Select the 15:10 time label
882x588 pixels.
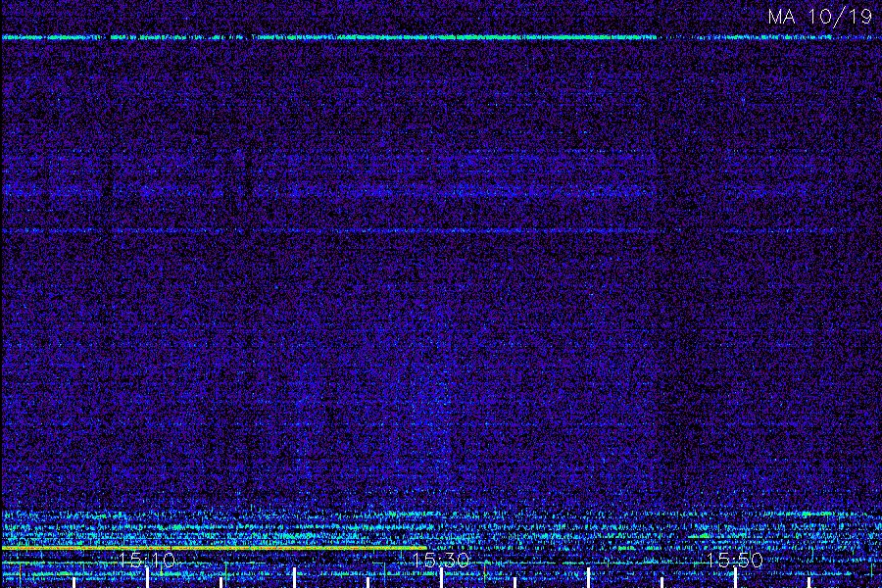(147, 560)
